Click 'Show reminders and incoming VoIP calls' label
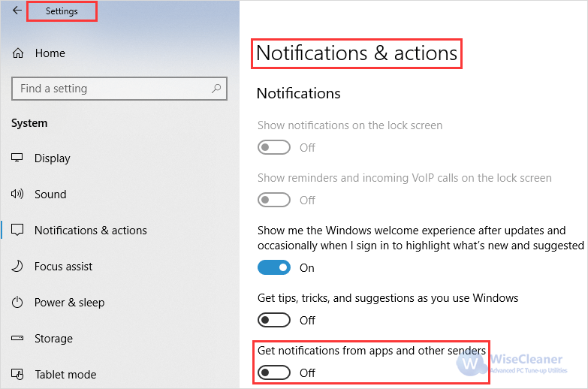The height and width of the screenshot is (389, 588). [405, 178]
